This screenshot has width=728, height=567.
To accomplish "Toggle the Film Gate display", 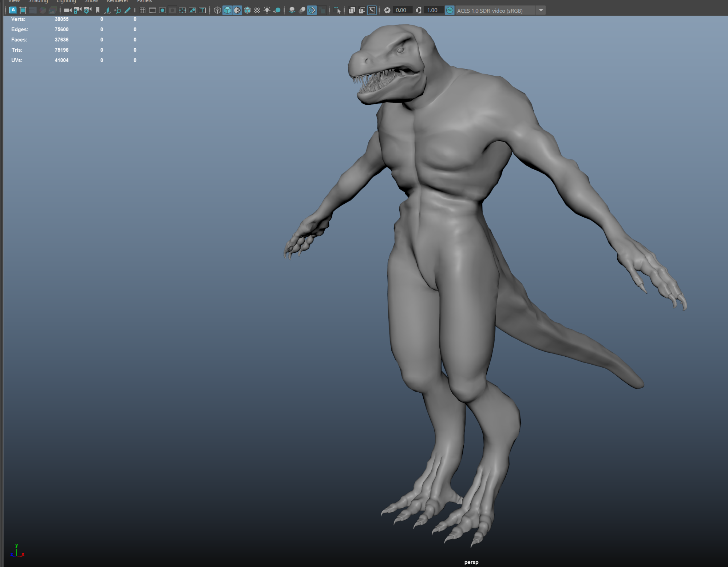I will [x=153, y=10].
